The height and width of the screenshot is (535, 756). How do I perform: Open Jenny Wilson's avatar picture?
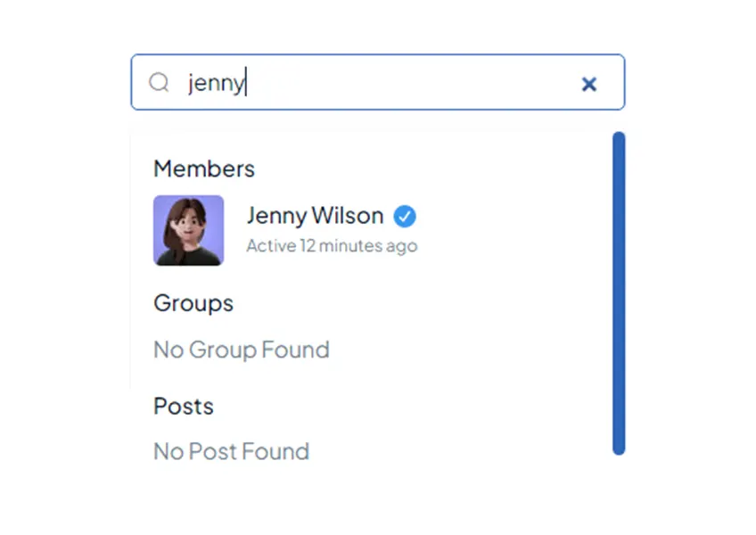coord(188,231)
